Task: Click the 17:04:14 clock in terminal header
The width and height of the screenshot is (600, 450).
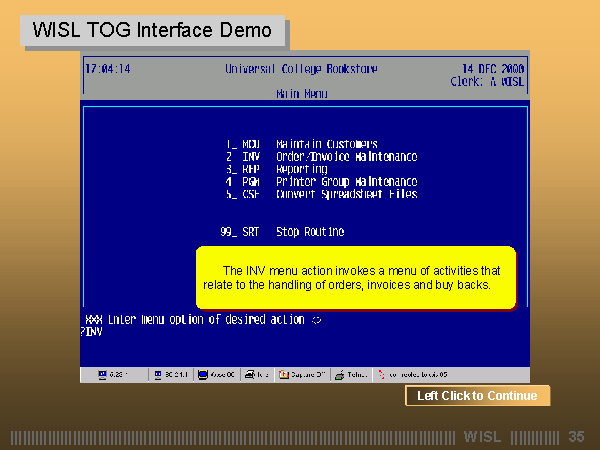Action: [x=108, y=70]
